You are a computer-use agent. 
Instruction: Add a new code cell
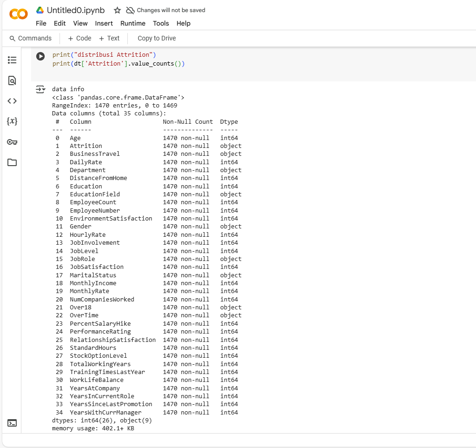coord(79,38)
